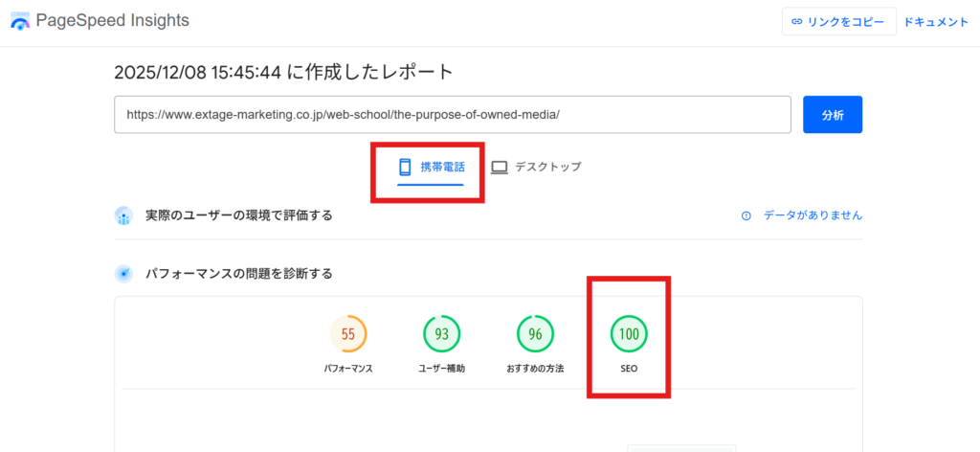Select the 55 performance score gauge
This screenshot has width=980, height=452.
point(348,334)
